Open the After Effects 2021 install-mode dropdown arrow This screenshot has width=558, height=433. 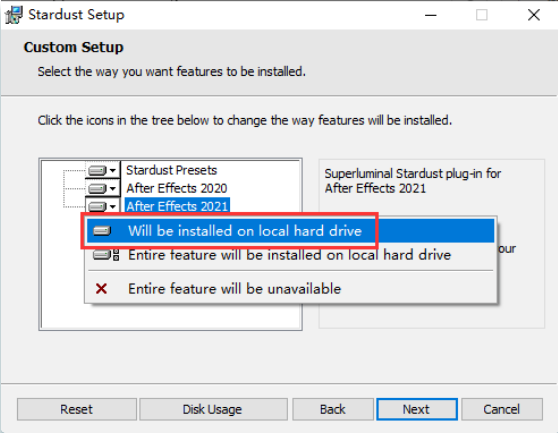point(113,206)
